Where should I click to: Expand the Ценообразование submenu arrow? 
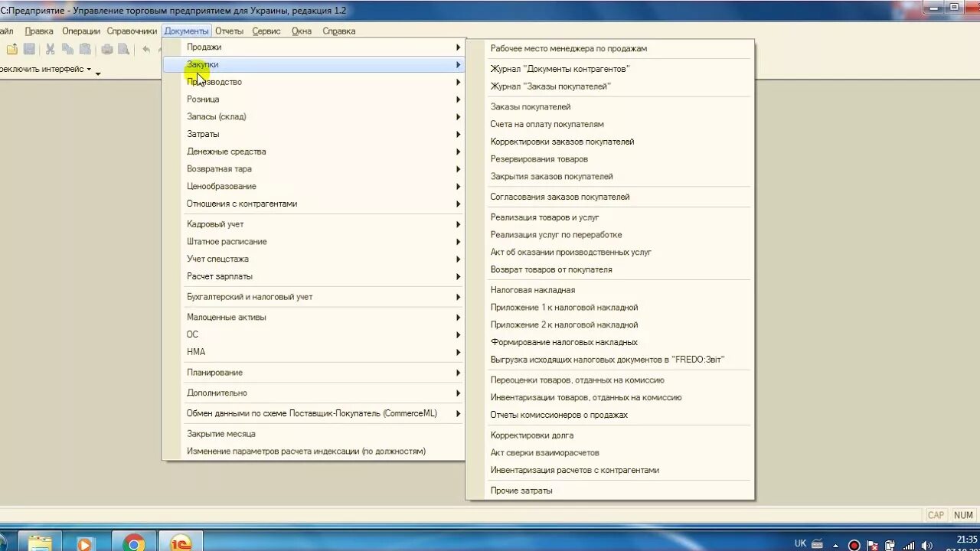[x=459, y=187]
